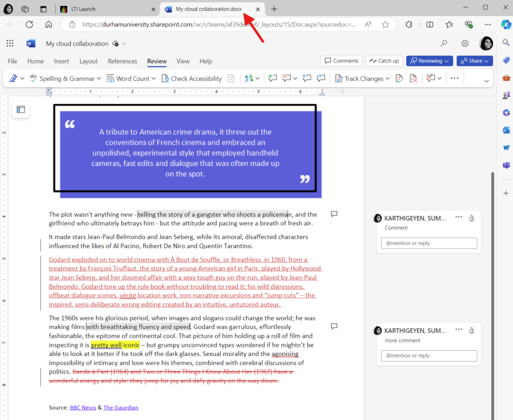
Task: Click the Word app logo icon
Action: click(31, 43)
